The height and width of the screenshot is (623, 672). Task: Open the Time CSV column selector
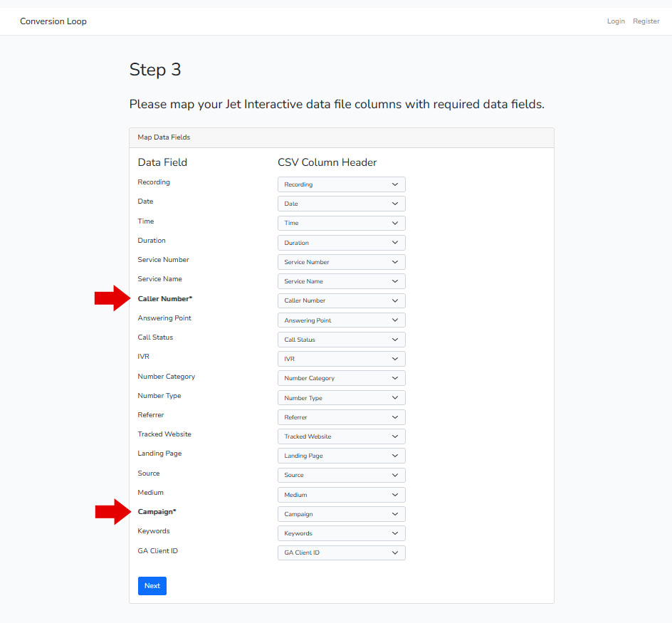pos(341,223)
